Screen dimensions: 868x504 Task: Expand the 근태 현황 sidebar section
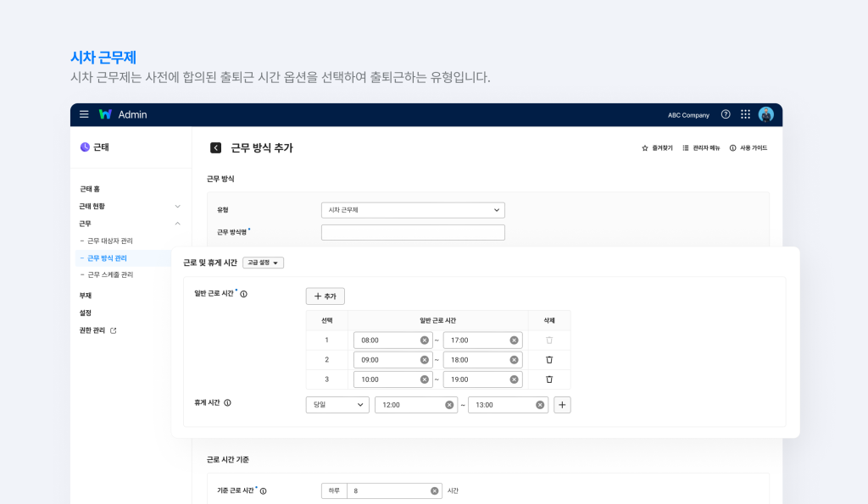tap(176, 205)
